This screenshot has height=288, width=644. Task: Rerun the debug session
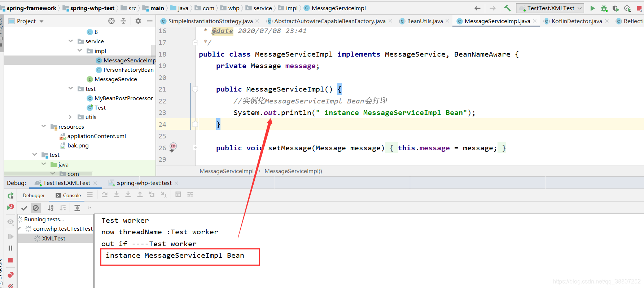[10, 195]
